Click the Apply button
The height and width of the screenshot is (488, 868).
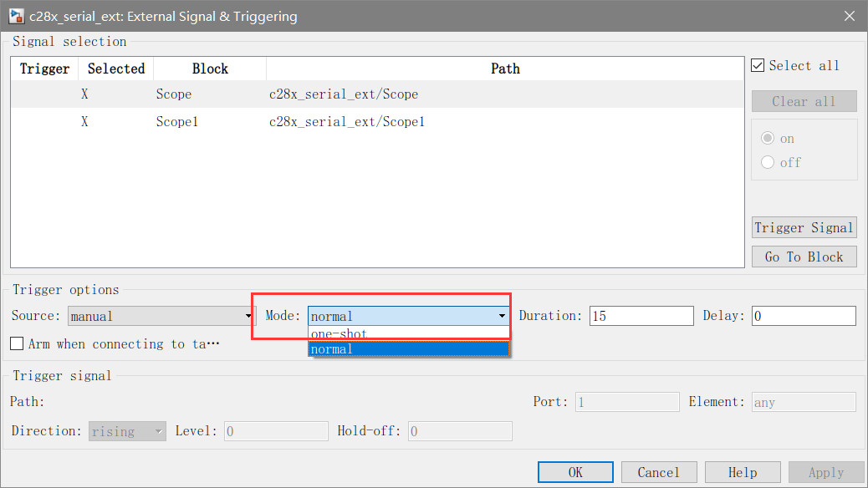826,472
